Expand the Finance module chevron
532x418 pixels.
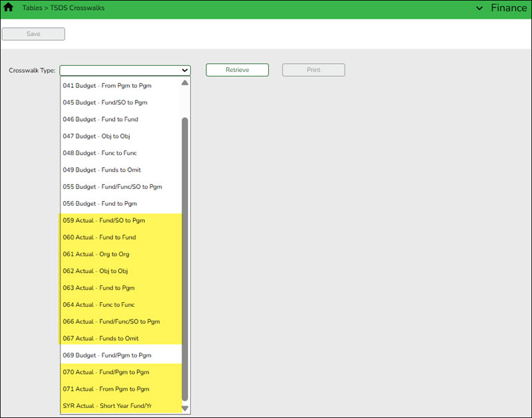[479, 9]
